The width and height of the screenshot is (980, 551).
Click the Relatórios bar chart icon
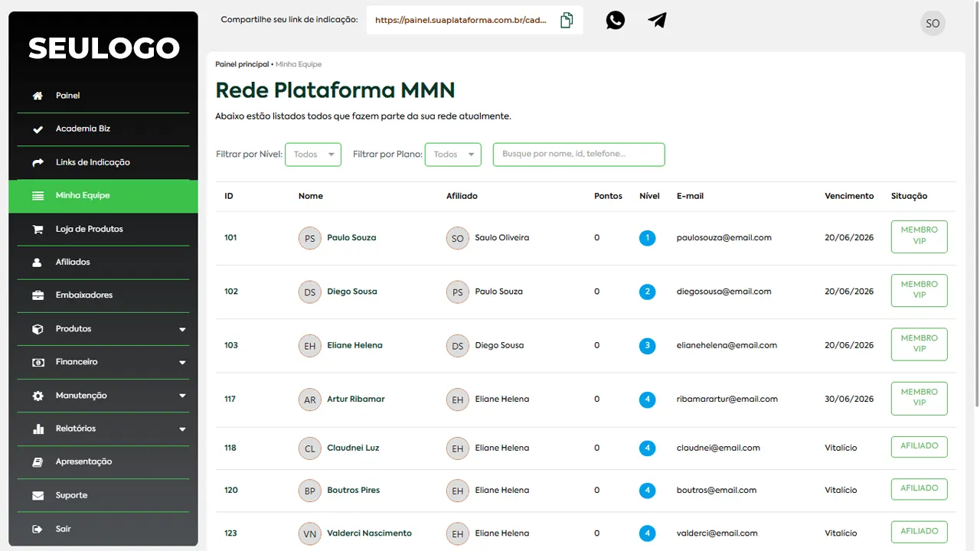(x=38, y=429)
